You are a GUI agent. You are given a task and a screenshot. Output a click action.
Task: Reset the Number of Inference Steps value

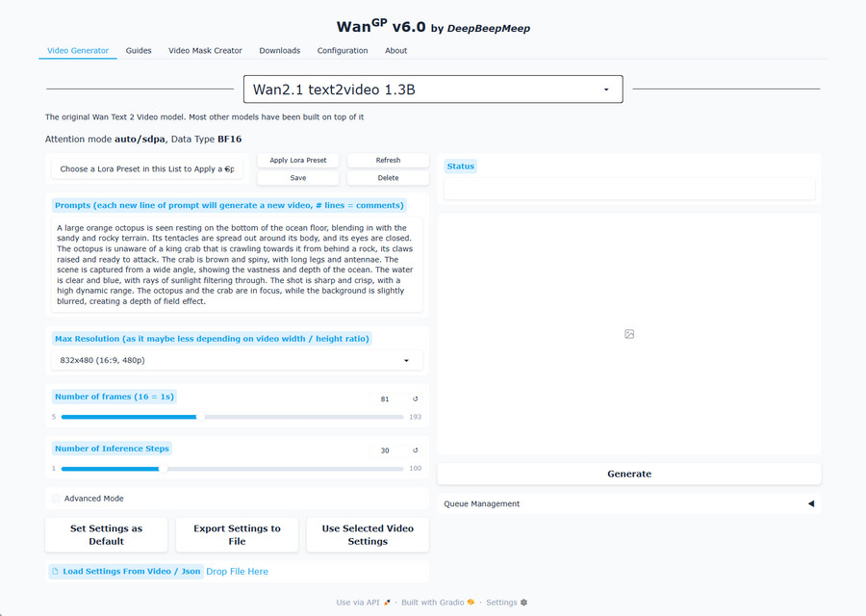point(416,450)
